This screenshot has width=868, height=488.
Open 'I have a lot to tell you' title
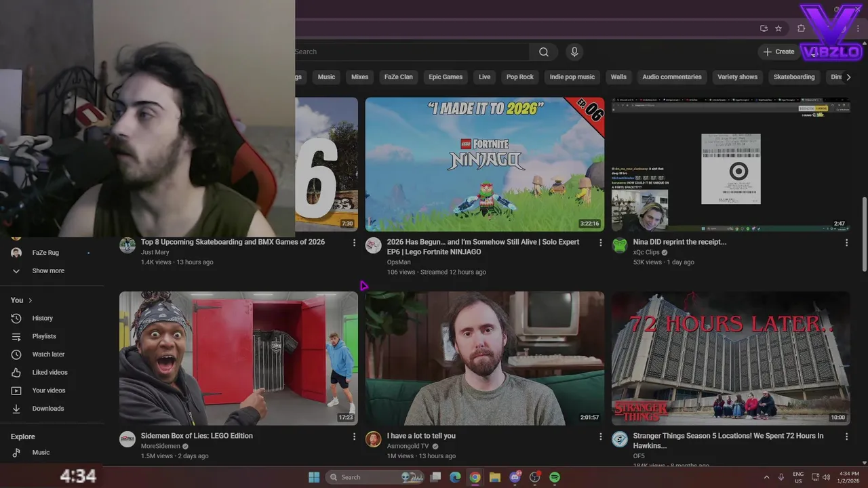click(x=421, y=436)
